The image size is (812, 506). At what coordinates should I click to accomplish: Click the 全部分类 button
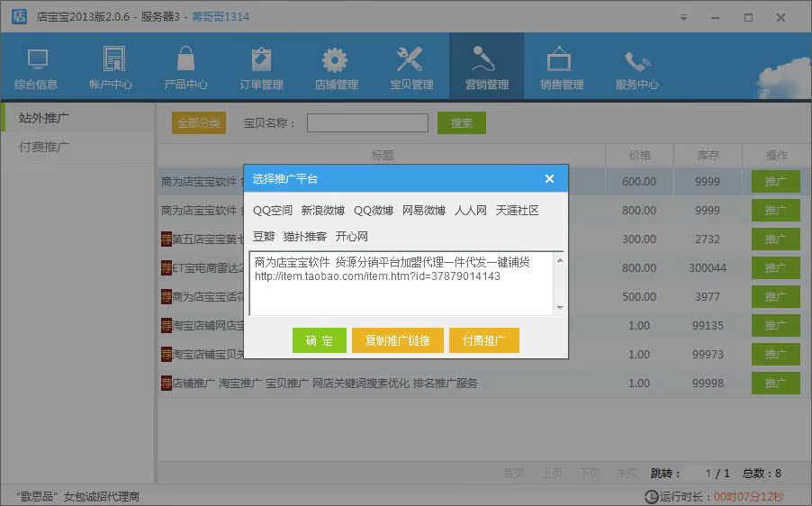[199, 122]
